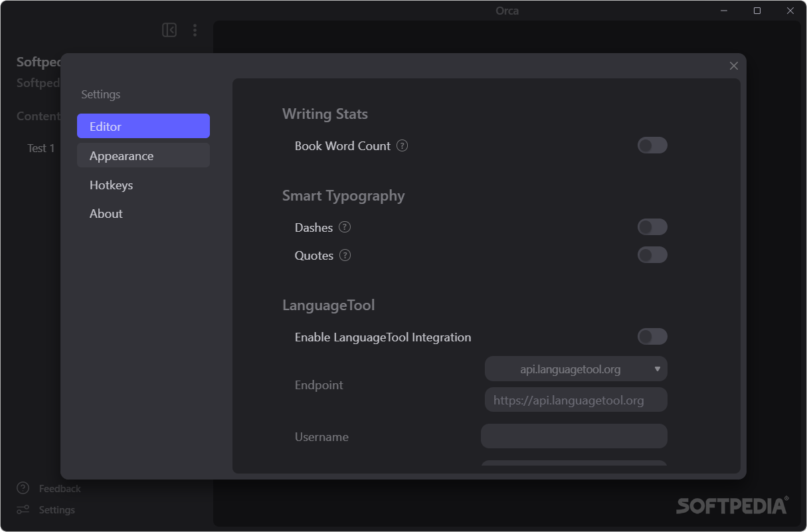This screenshot has height=532, width=807.
Task: Enable Quotes smart typography
Action: (652, 255)
